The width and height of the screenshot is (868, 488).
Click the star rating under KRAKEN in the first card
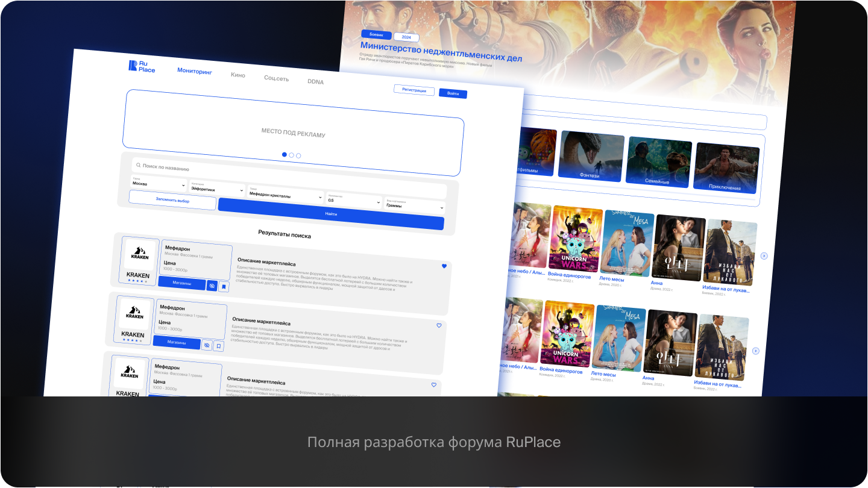point(137,281)
